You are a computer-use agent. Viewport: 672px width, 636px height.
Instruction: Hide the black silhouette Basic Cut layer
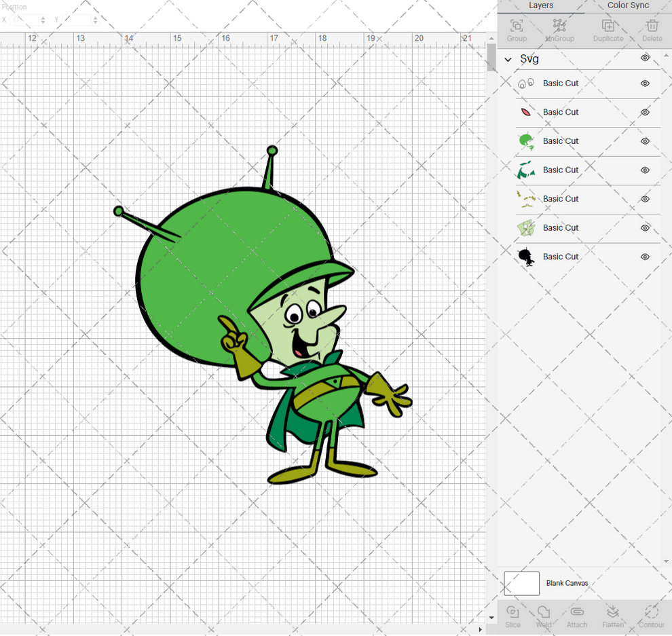pos(644,257)
